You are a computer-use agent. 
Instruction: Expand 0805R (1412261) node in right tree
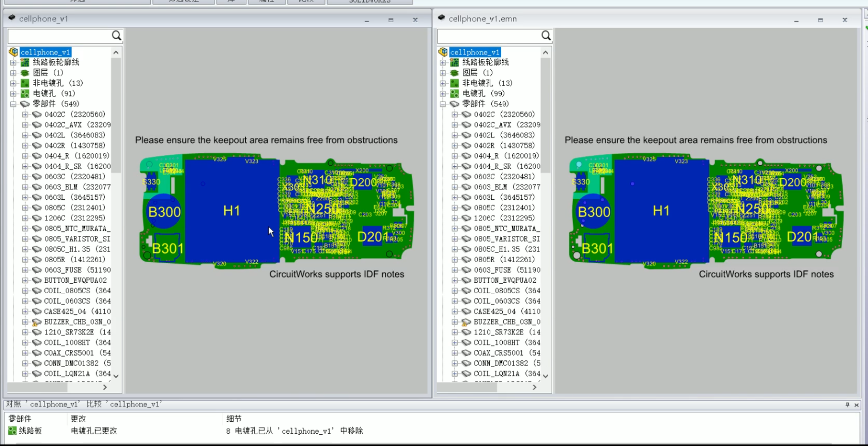pyautogui.click(x=454, y=260)
